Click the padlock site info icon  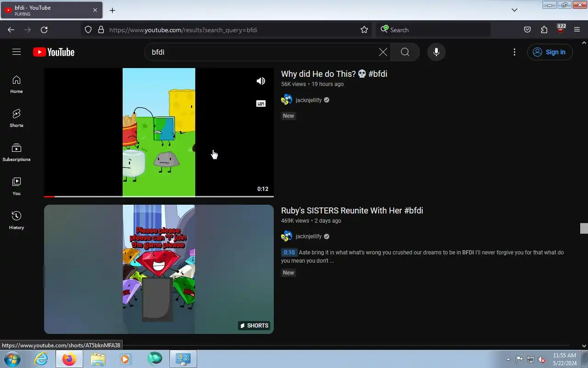[x=101, y=30]
